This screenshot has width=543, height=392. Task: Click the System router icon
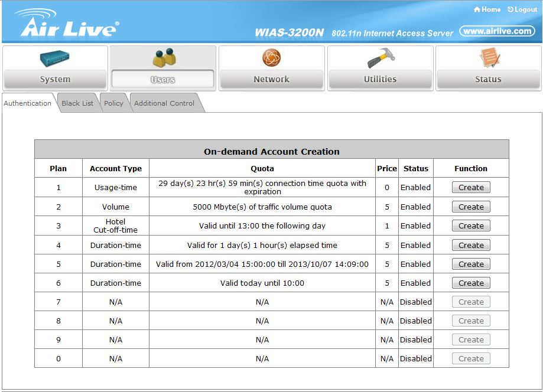(x=55, y=58)
